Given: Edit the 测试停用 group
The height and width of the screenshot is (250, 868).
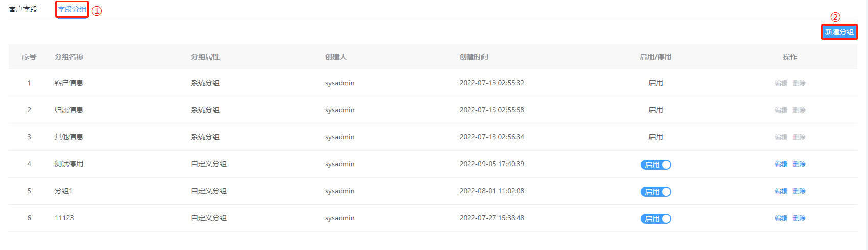Looking at the screenshot, I should (x=781, y=164).
